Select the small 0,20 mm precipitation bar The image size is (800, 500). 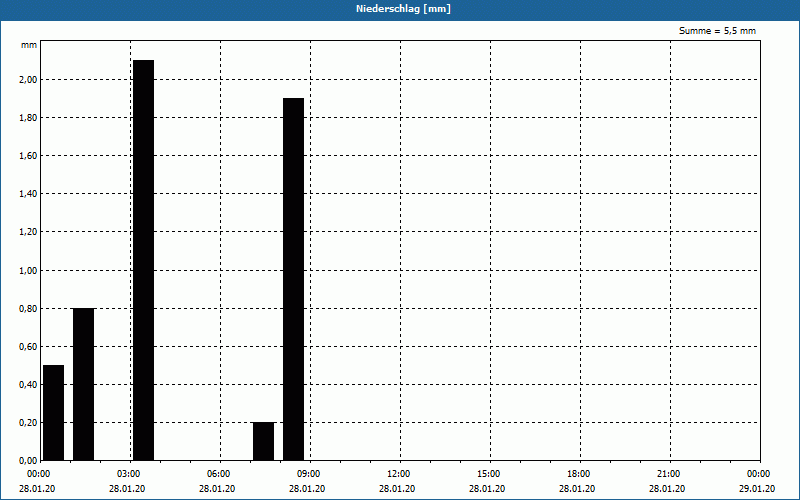(x=264, y=441)
